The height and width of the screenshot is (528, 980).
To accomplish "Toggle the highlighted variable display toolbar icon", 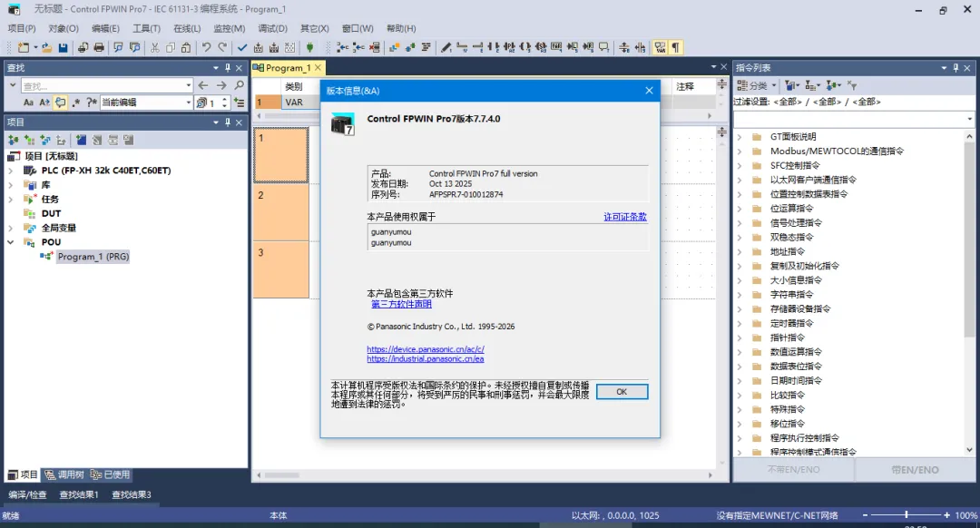I will coord(660,47).
